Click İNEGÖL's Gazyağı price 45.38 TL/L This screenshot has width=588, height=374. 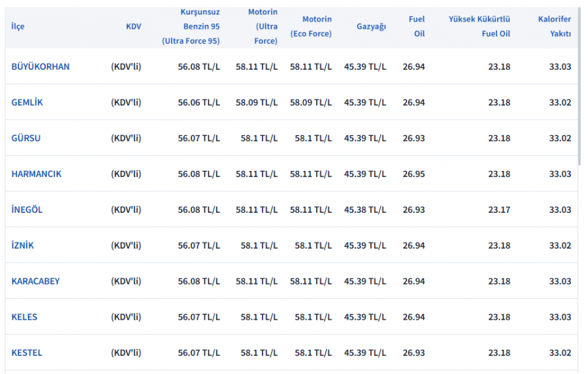tap(365, 210)
